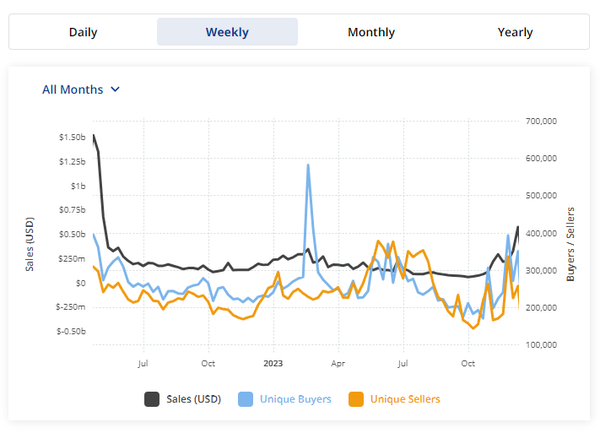Switch to the Daily tab
Viewport: 600px width, 433px height.
(x=83, y=32)
